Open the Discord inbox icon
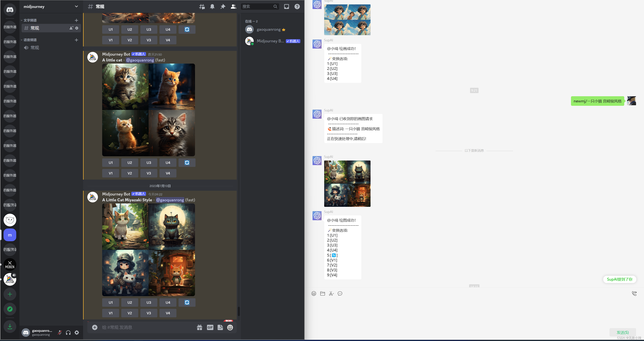Viewport: 644px width, 341px height. coord(287,7)
